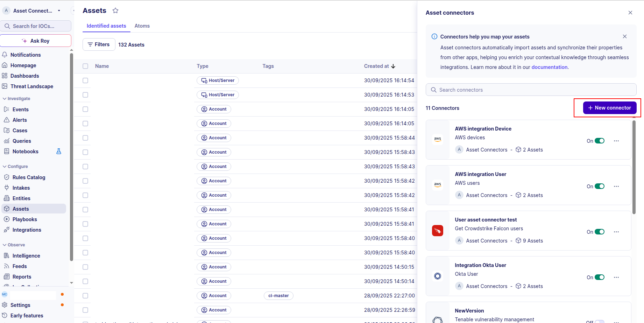644x323 pixels.
Task: Open options menu for AWS integration Device
Action: point(616,141)
